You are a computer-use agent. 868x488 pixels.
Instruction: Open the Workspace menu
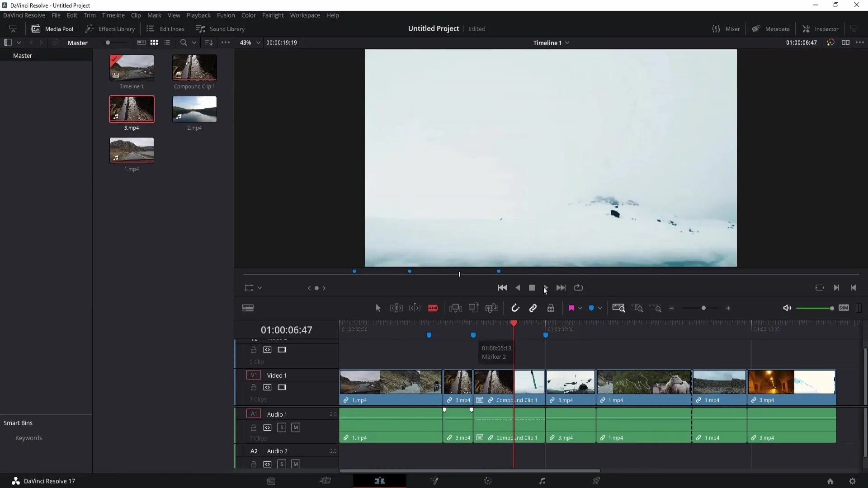[x=305, y=15]
